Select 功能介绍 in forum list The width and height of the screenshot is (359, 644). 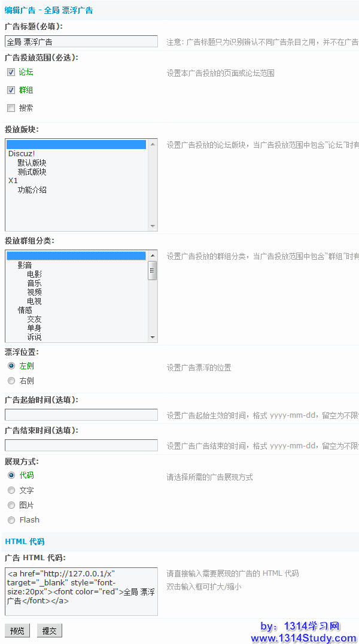click(32, 190)
